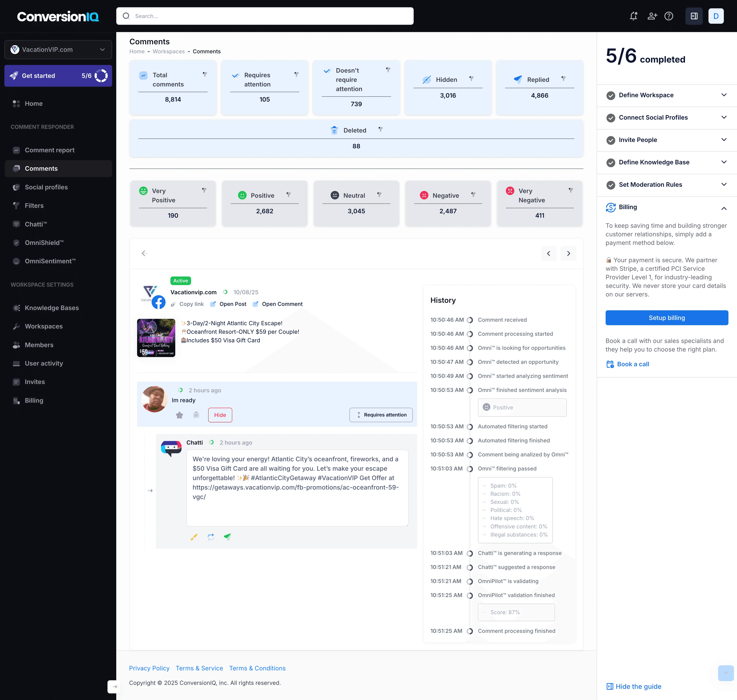Click the Get started 5/6 progress ring
The image size is (737, 700).
101,76
